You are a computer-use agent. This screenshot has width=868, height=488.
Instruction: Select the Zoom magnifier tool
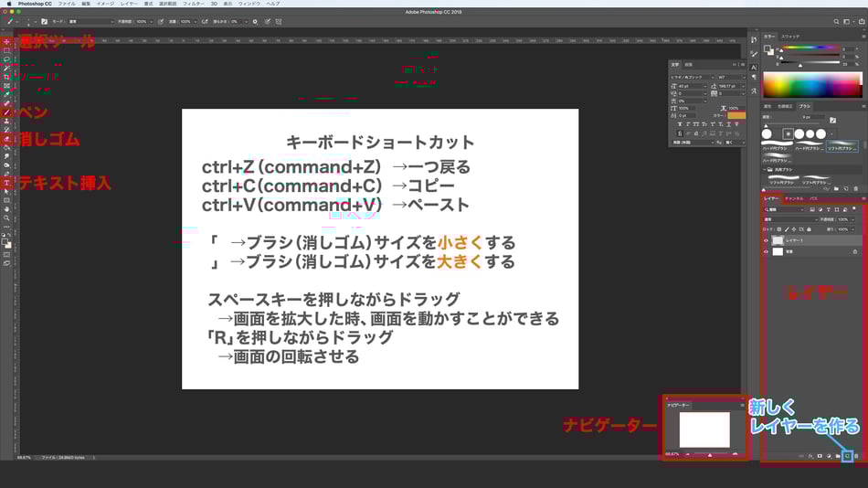6,218
